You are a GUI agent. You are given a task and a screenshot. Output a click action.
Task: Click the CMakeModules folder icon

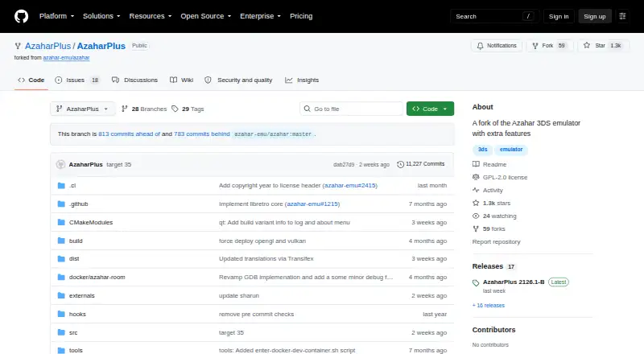(x=61, y=222)
